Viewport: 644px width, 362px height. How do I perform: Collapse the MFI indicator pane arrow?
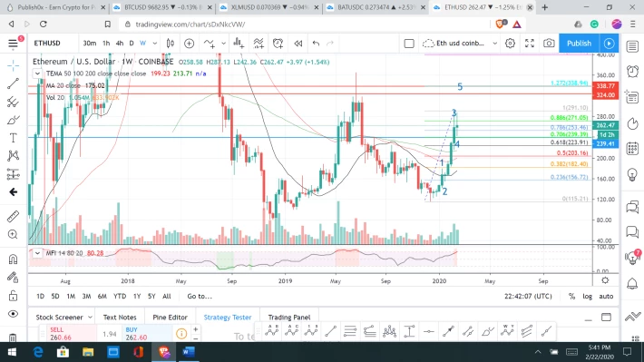pos(37,253)
